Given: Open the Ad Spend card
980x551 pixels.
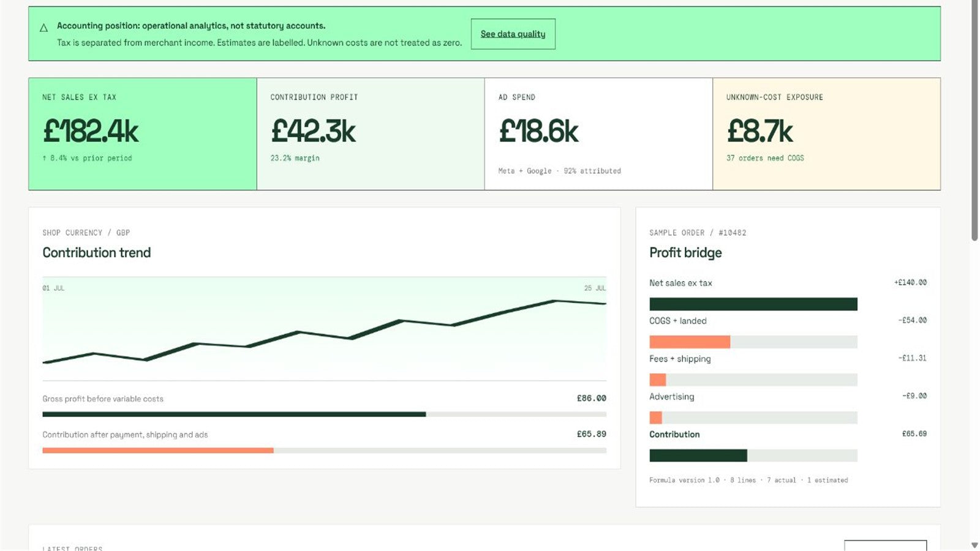Looking at the screenshot, I should pyautogui.click(x=598, y=133).
